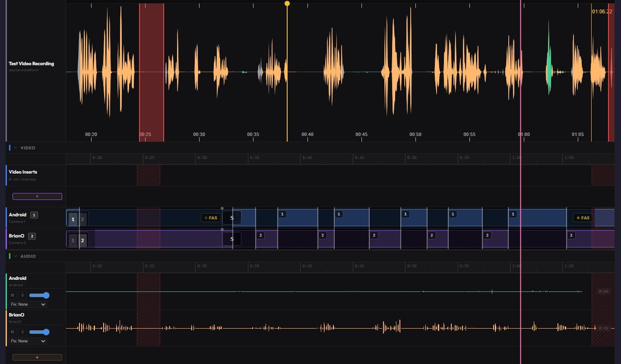Select Android segment badge 1 between 0:35 and 0:40

(282, 214)
